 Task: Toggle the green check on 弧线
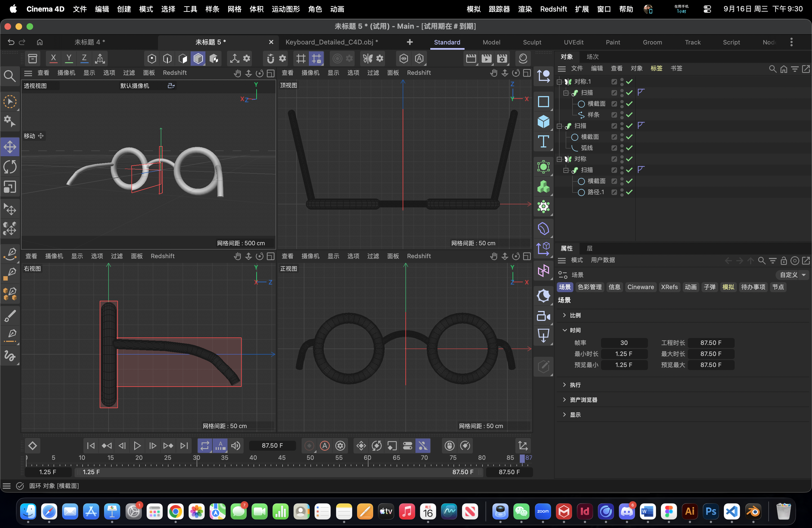629,148
